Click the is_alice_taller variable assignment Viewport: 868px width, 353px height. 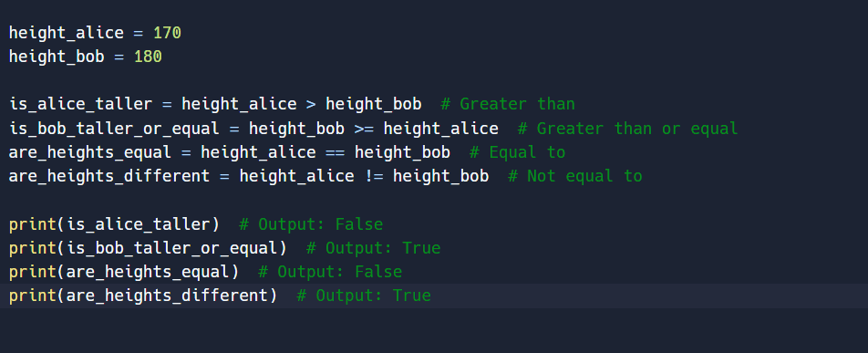click(x=81, y=104)
